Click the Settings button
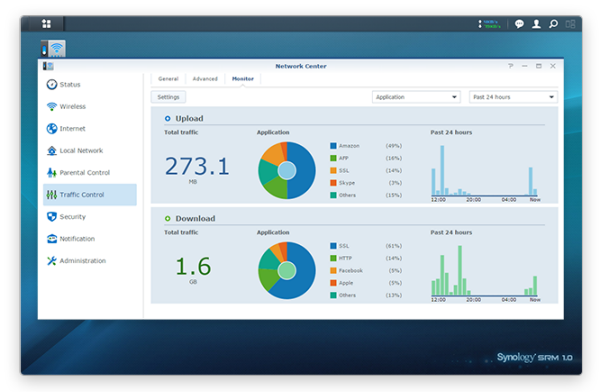Screen dimensions: 600x392 [168, 97]
